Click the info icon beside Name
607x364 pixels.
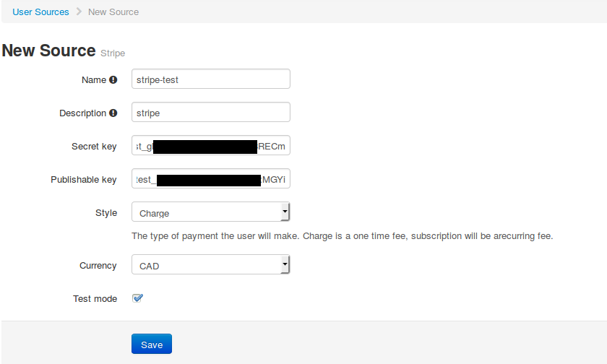pos(113,79)
